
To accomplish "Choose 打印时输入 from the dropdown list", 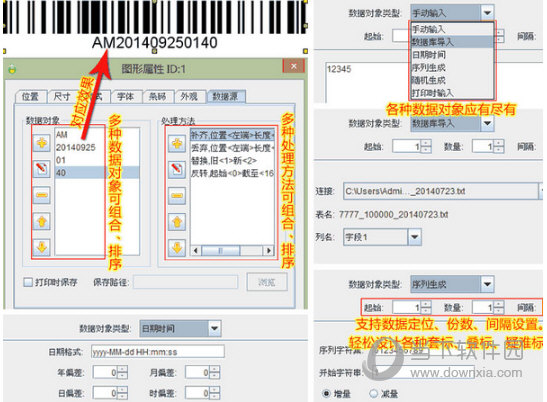I will coord(452,92).
